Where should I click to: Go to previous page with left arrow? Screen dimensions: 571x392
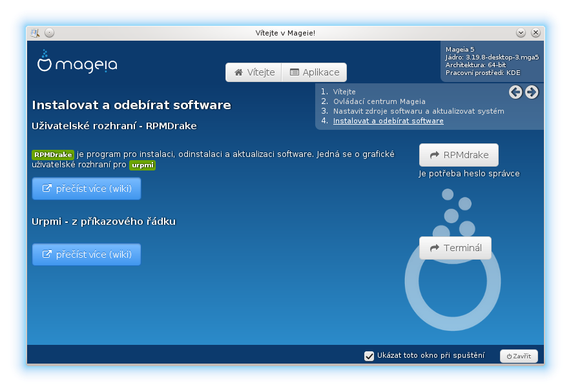[515, 92]
